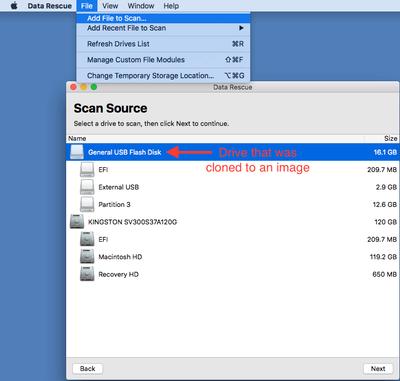Choose Refresh Drives List

pyautogui.click(x=163, y=44)
